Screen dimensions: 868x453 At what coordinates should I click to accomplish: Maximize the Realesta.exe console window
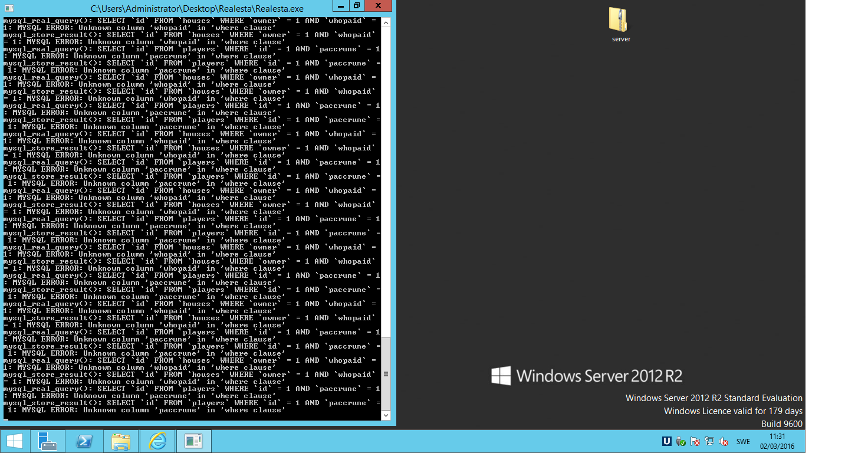point(356,6)
